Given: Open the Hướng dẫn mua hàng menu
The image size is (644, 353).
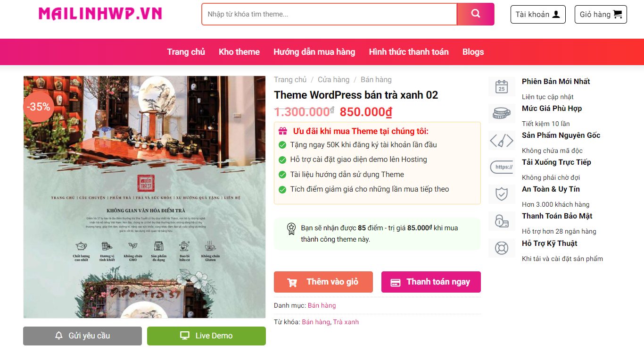Looking at the screenshot, I should pyautogui.click(x=314, y=52).
